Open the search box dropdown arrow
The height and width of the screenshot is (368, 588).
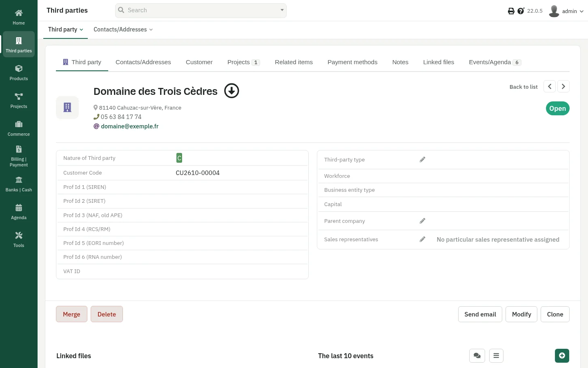[x=282, y=10]
